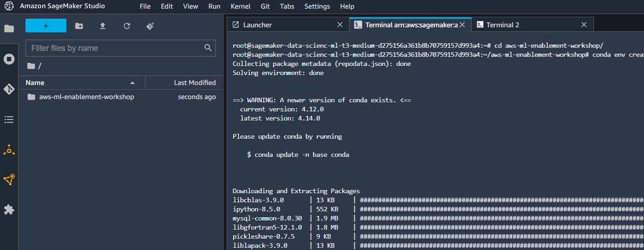Click 'conda update -n base conda' text
This screenshot has height=250, width=644.
click(x=302, y=155)
